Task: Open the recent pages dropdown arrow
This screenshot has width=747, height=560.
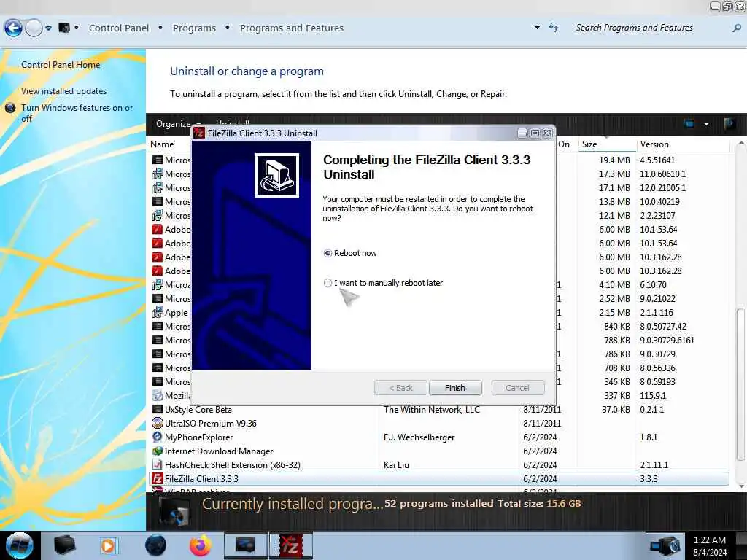Action: (x=48, y=28)
